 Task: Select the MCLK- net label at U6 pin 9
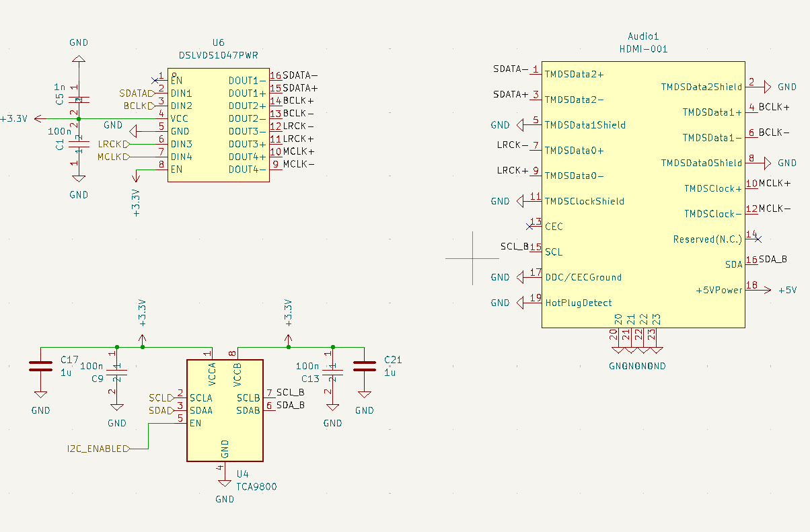coord(299,165)
